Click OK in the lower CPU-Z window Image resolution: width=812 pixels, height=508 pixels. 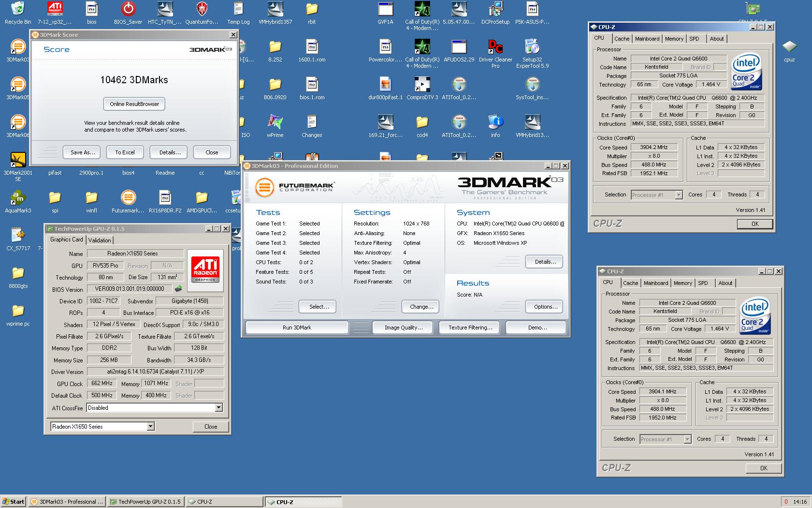764,468
